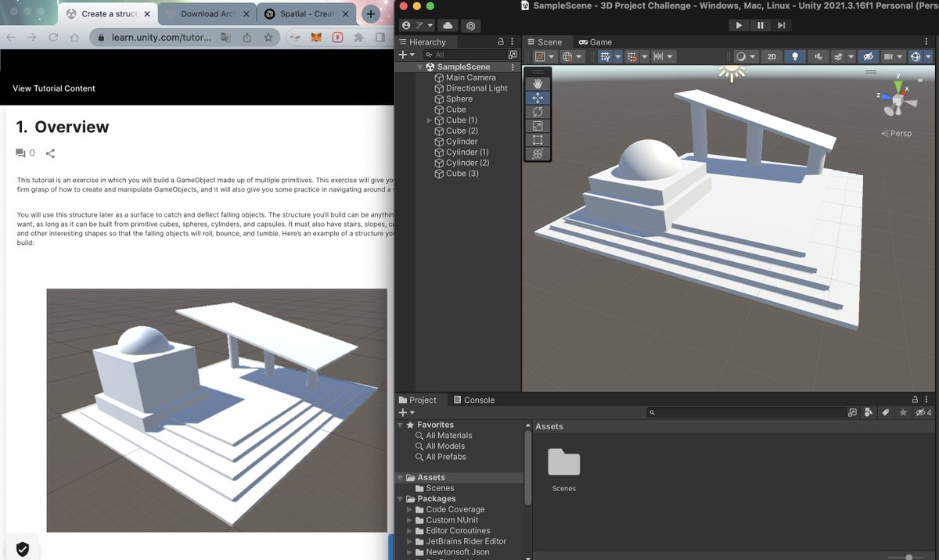
Task: Toggle hidden packages visibility count
Action: pyautogui.click(x=923, y=412)
